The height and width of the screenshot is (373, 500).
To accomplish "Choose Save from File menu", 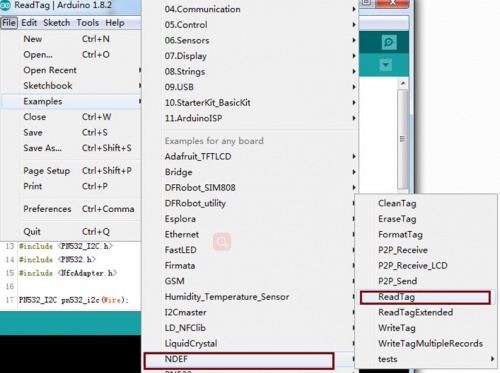I will point(71,132).
